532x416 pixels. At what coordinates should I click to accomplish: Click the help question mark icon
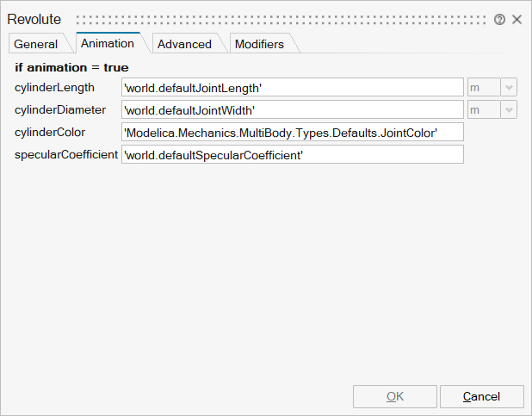(500, 19)
